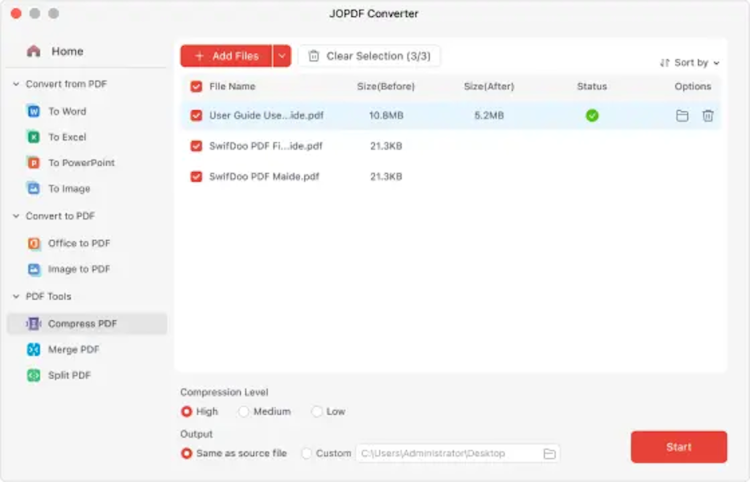Open the Split PDF tool
This screenshot has height=482, width=750.
click(70, 375)
